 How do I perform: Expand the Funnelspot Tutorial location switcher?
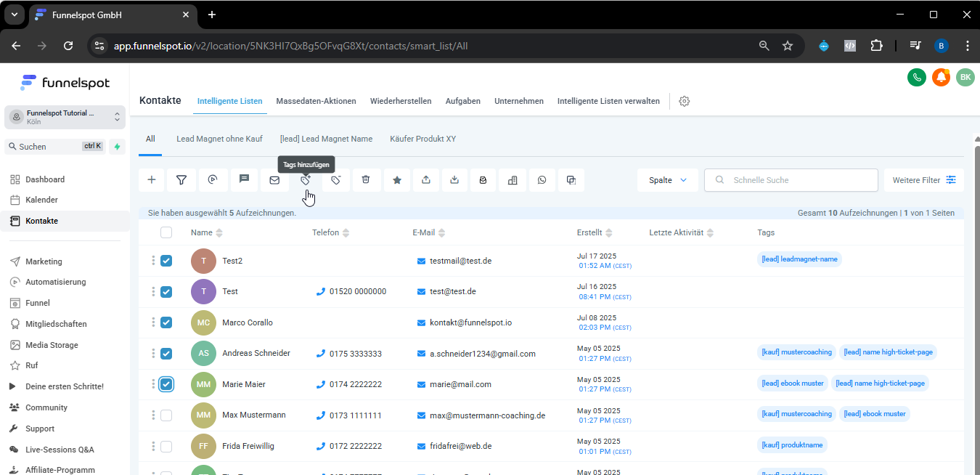click(x=65, y=118)
